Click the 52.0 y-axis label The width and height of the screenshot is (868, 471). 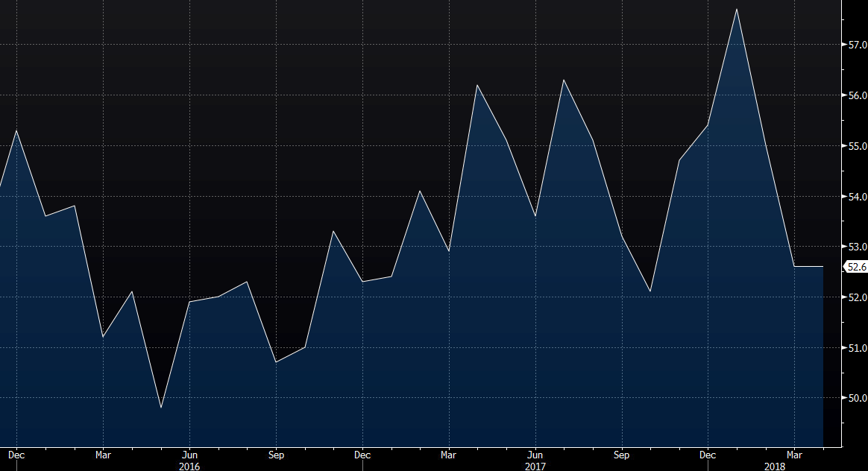(x=858, y=297)
